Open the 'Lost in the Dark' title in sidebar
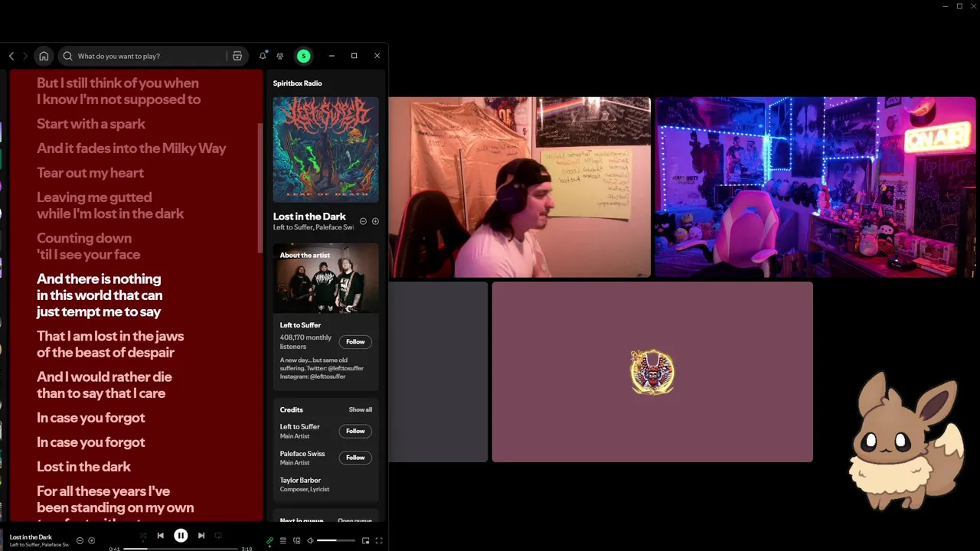This screenshot has height=551, width=980. click(309, 217)
